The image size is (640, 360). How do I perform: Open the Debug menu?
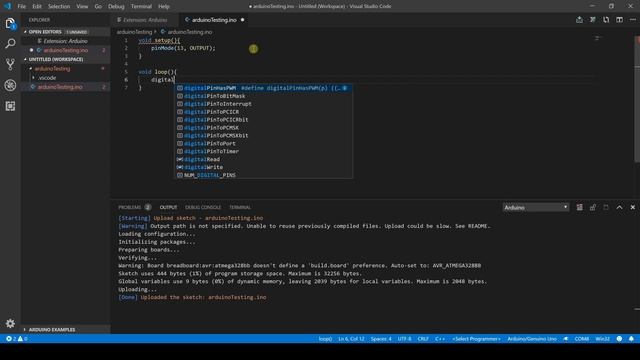tap(116, 6)
